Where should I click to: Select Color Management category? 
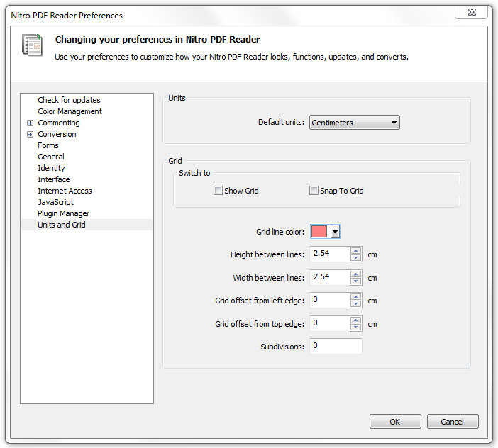(70, 111)
